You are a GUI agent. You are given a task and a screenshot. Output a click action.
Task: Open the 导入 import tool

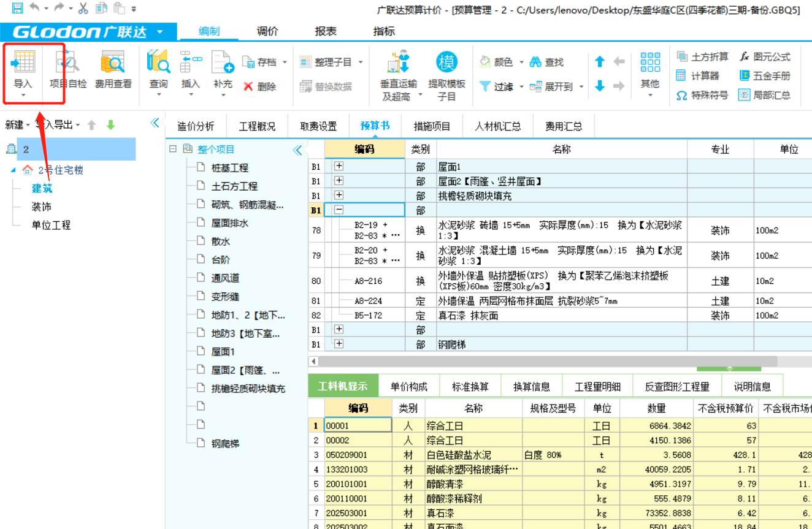point(23,72)
